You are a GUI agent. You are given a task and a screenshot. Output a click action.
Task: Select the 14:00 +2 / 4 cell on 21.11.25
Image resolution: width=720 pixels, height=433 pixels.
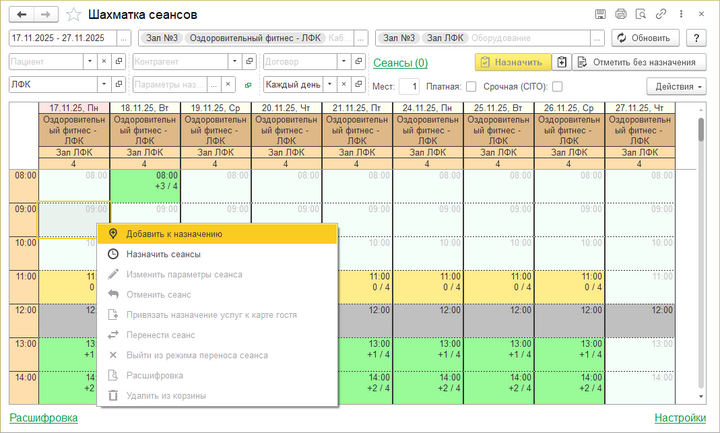coord(357,388)
